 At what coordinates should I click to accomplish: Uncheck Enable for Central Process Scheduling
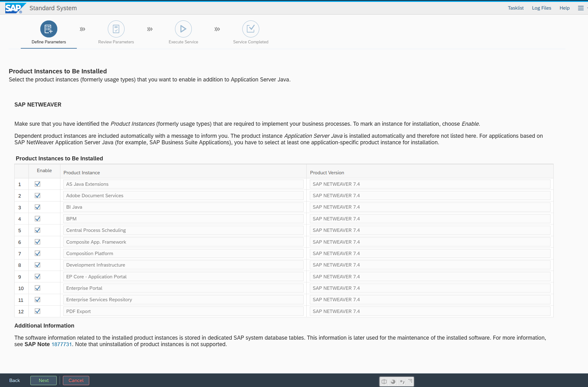point(37,230)
